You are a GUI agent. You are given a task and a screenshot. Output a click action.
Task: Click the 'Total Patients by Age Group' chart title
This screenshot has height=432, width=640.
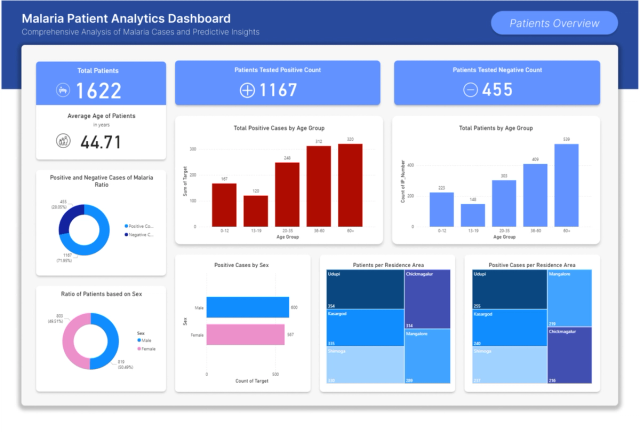click(x=496, y=128)
